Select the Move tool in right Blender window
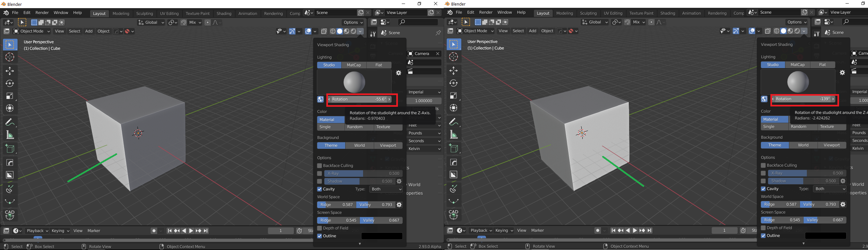The width and height of the screenshot is (868, 250). [x=454, y=70]
